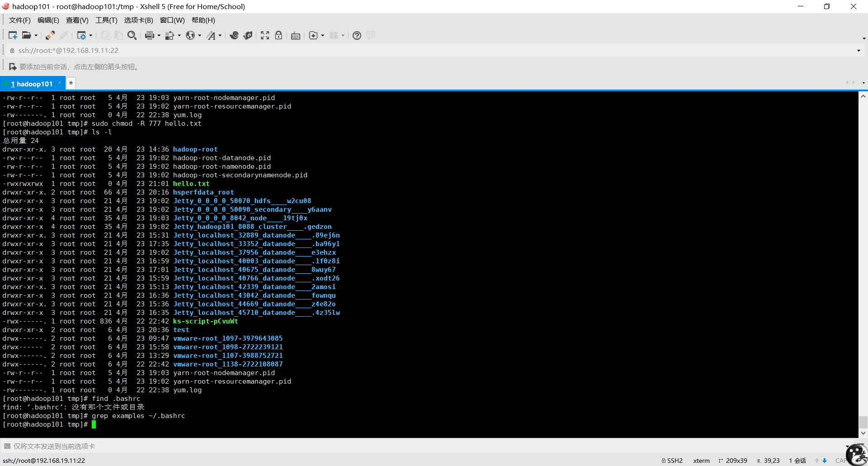The width and height of the screenshot is (868, 466).
Task: Launch Xagent icon in toolbar
Action: point(248,35)
